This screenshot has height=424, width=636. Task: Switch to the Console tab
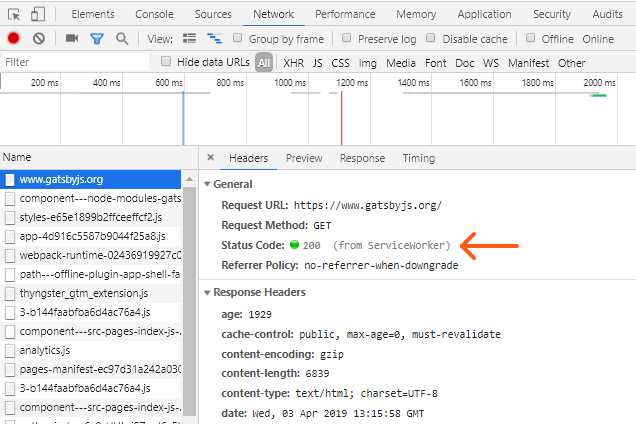coord(154,14)
